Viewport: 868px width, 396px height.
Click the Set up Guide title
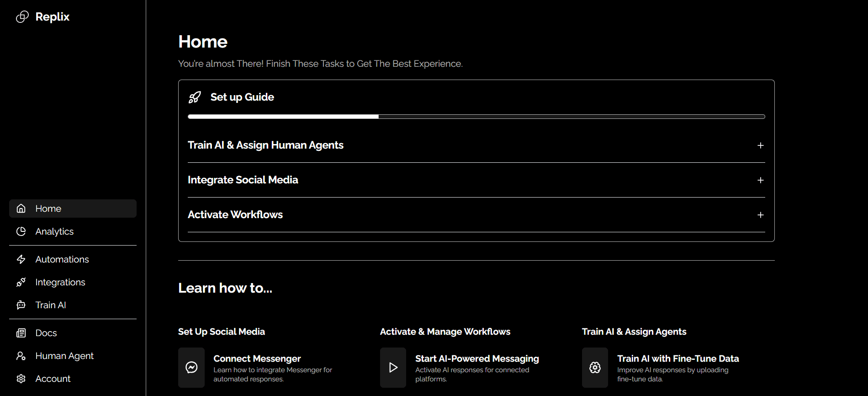point(242,97)
